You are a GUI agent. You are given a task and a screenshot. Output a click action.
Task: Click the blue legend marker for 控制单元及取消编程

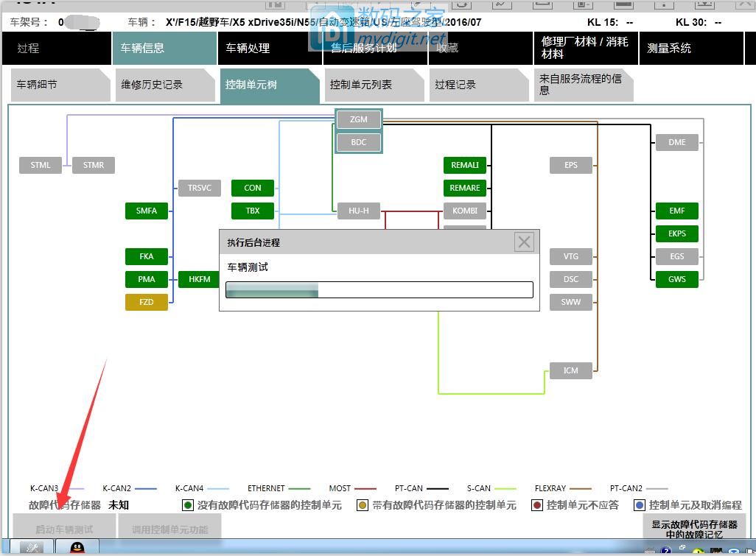640,505
